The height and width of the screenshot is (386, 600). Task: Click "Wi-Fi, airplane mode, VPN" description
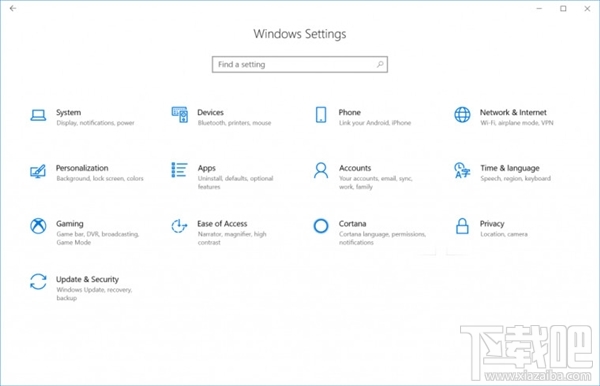coord(517,123)
